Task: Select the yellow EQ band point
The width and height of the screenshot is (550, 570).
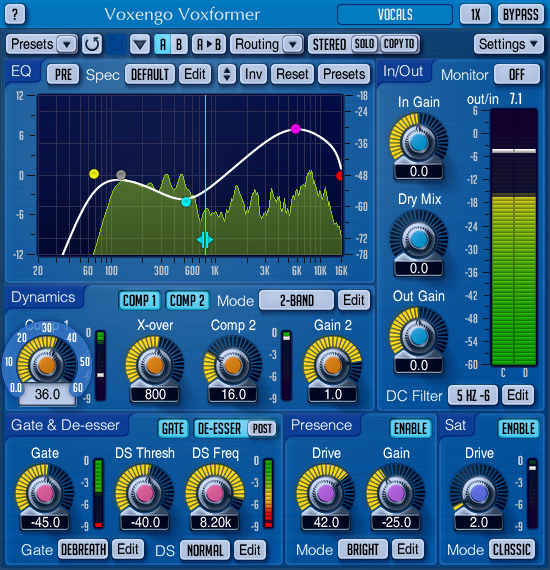Action: [94, 174]
